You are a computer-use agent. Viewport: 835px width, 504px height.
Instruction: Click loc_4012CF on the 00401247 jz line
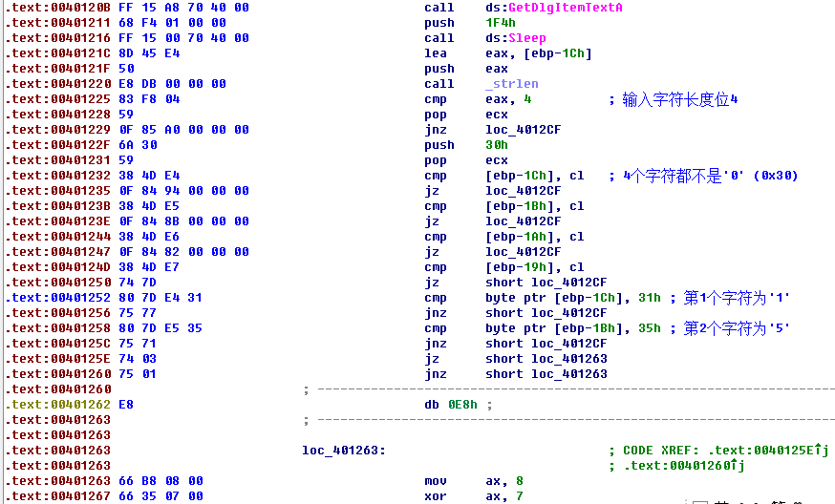coord(523,252)
